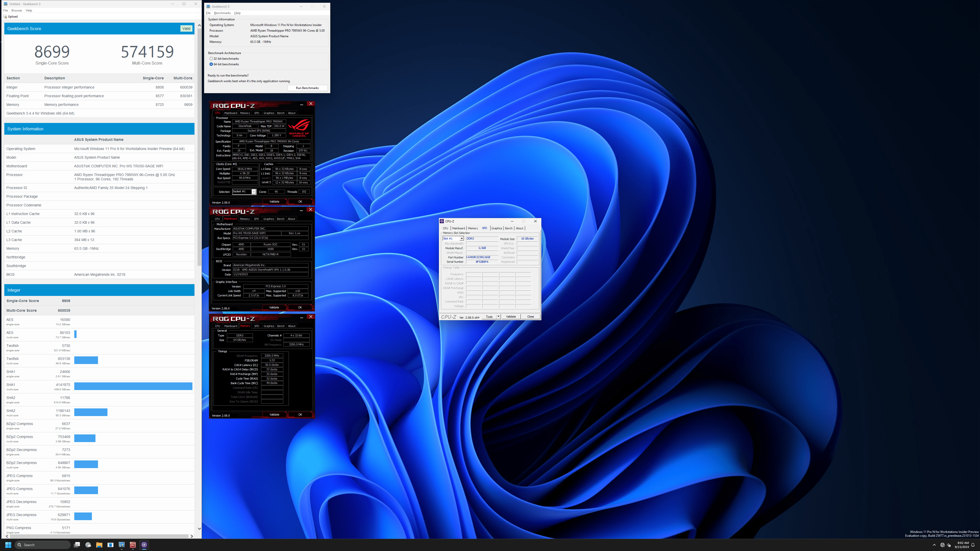This screenshot has height=551, width=980.
Task: Open the weather widget icon on taskbar
Action: point(88,545)
